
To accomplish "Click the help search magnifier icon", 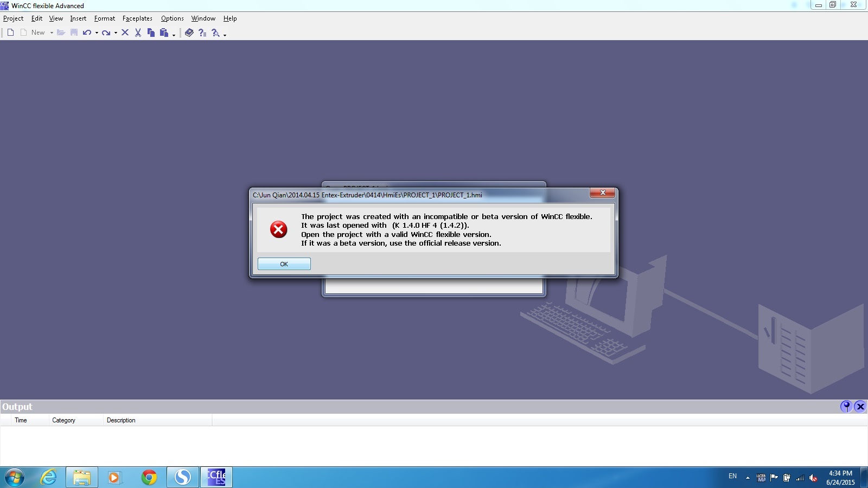I will coord(215,33).
